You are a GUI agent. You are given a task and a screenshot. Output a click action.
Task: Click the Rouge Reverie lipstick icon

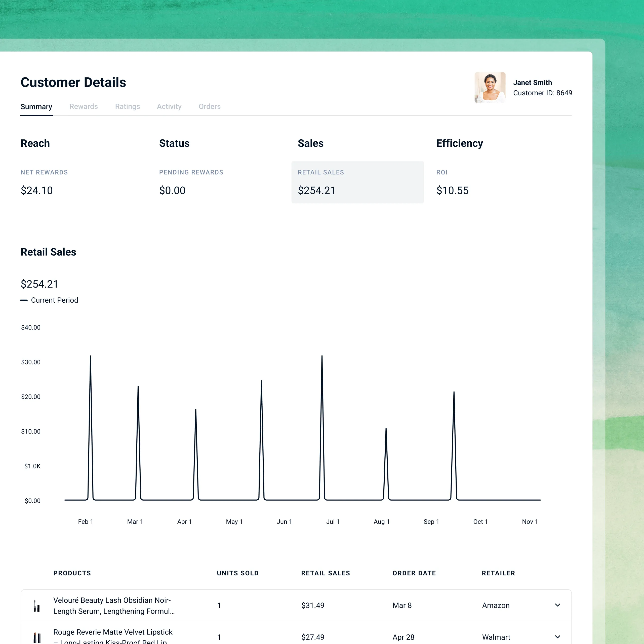click(x=37, y=637)
